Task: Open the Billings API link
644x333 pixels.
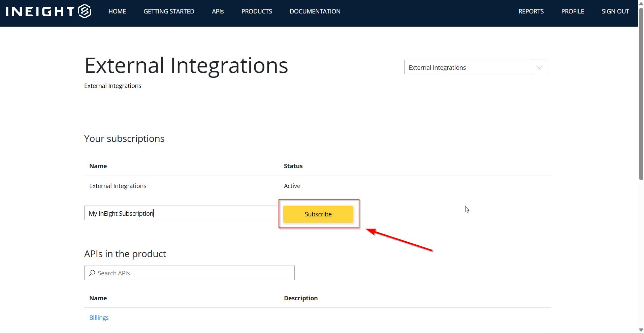Action: (99, 318)
